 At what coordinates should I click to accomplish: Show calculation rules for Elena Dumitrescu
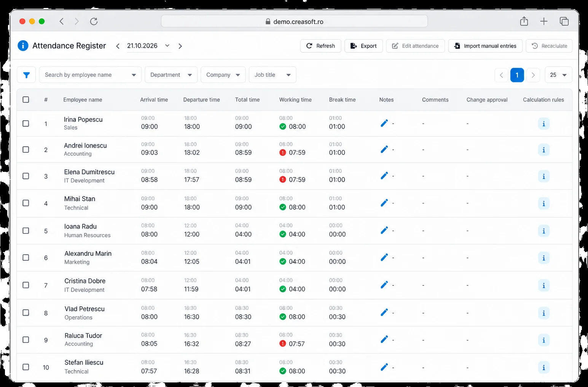pos(543,176)
